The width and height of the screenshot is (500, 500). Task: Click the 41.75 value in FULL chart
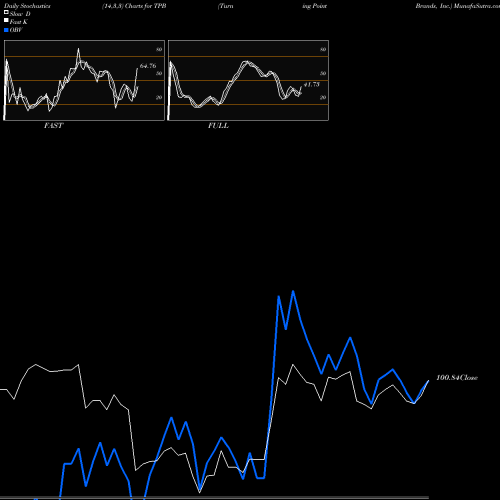coord(312,84)
